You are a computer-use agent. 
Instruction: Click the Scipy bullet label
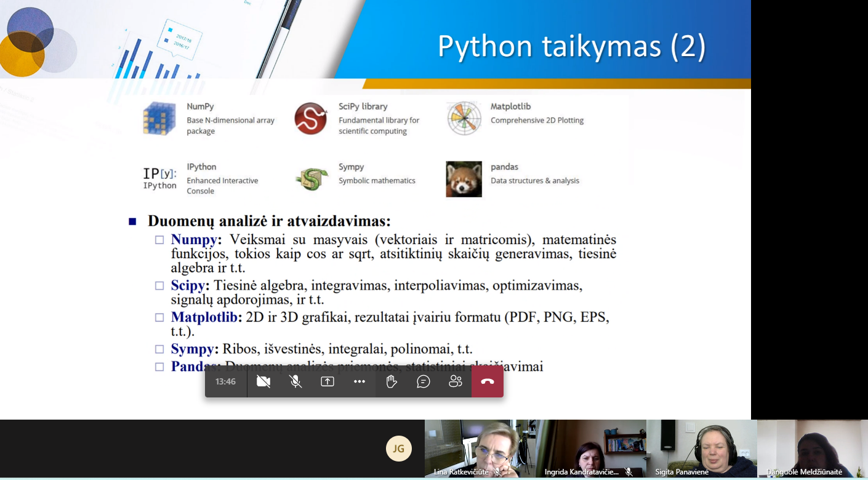pos(190,285)
